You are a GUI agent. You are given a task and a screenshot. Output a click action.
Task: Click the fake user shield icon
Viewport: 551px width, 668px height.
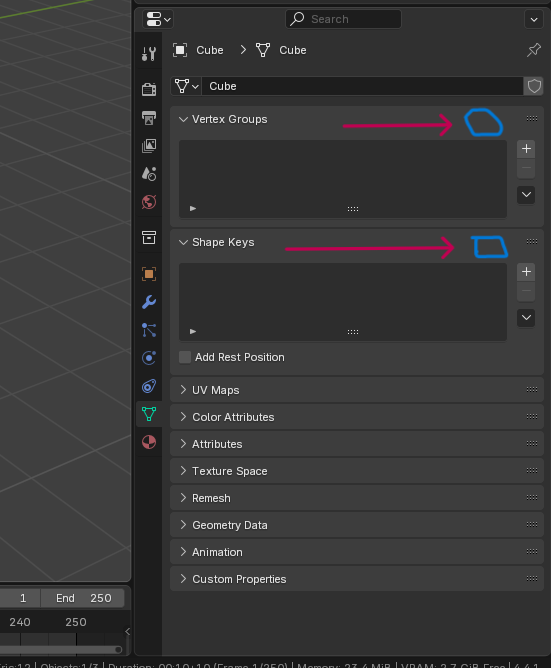(534, 86)
